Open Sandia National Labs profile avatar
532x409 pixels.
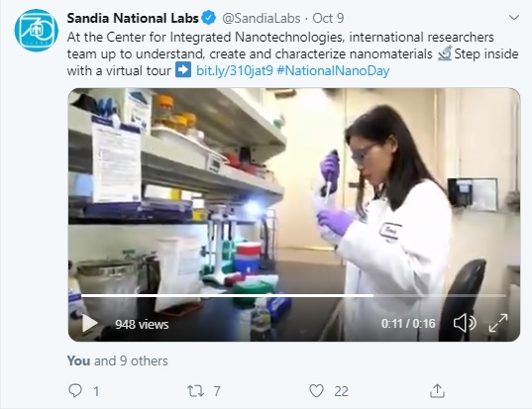pyautogui.click(x=37, y=30)
